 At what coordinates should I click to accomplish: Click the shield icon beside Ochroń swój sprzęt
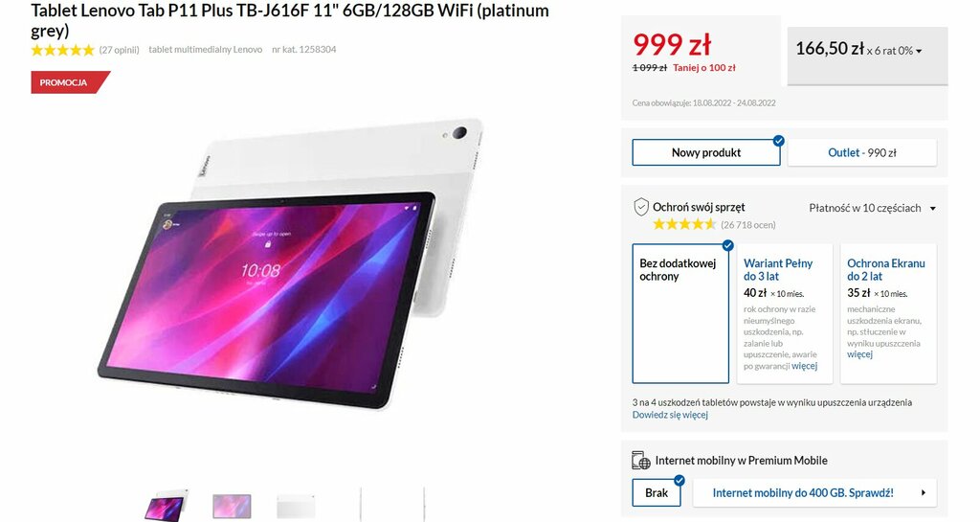[x=640, y=207]
